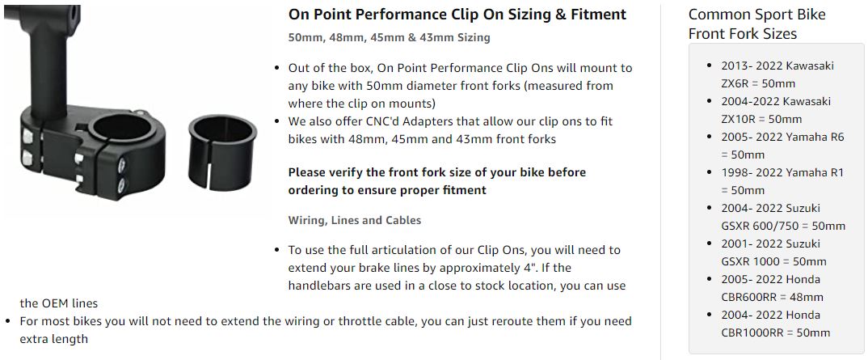Viewport: 868px width, 360px height.
Task: Click the 'Clip On Sizing & Fitment' heading
Action: coord(457,15)
